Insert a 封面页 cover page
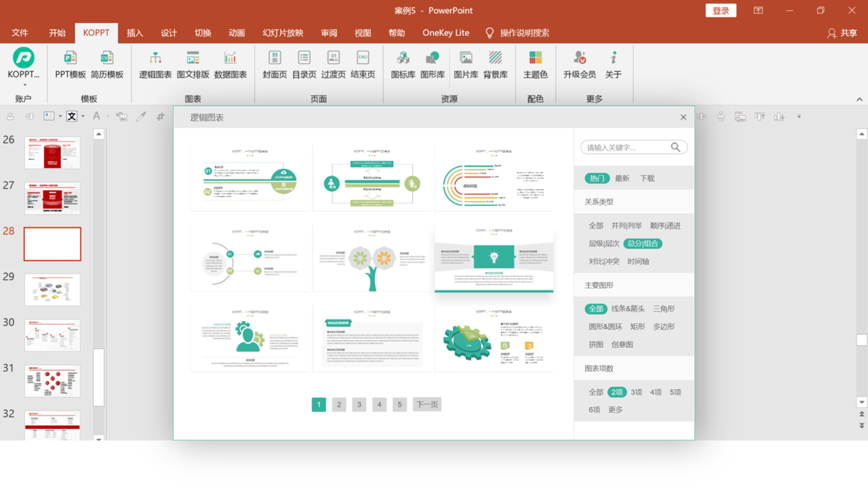This screenshot has height=496, width=868. pos(274,64)
